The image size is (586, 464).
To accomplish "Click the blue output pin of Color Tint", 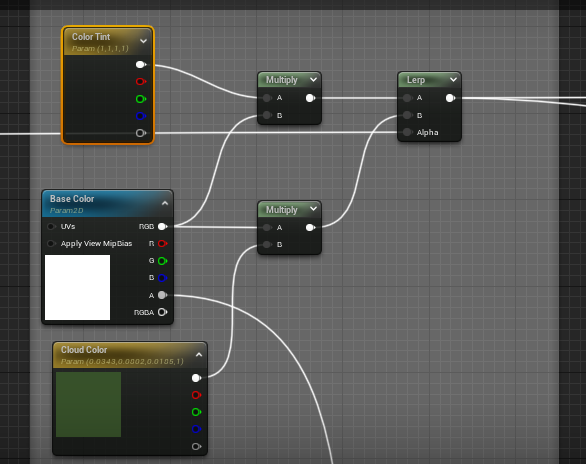I will click(x=141, y=116).
